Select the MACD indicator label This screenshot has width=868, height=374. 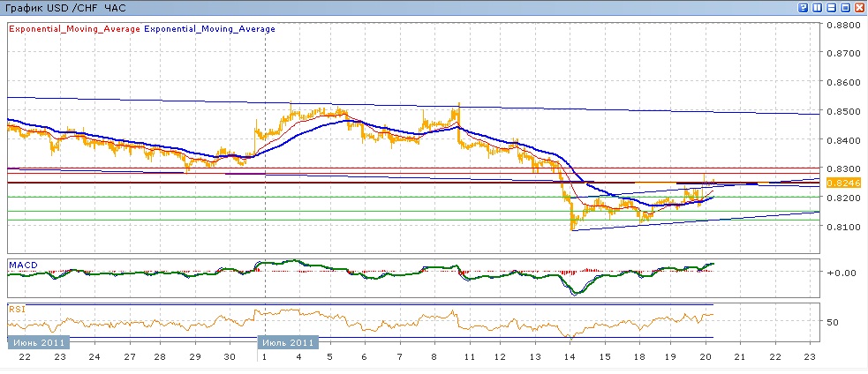pos(21,265)
